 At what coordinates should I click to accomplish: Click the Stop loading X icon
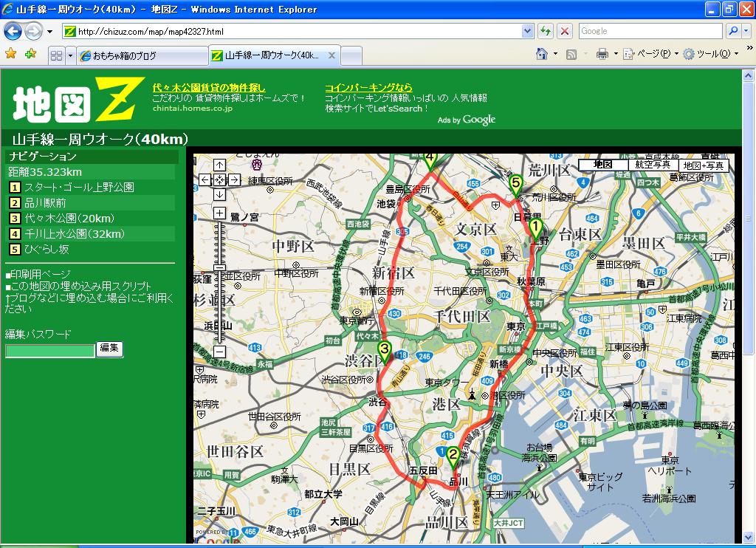(565, 31)
